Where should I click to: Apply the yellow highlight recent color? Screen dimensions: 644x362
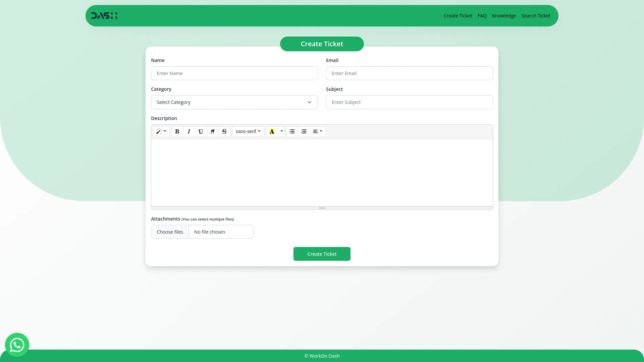pyautogui.click(x=272, y=131)
